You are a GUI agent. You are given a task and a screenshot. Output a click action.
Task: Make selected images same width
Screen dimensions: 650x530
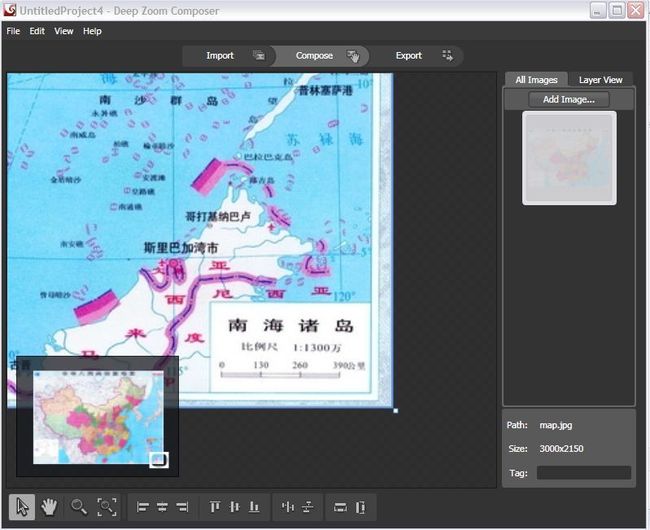(341, 507)
